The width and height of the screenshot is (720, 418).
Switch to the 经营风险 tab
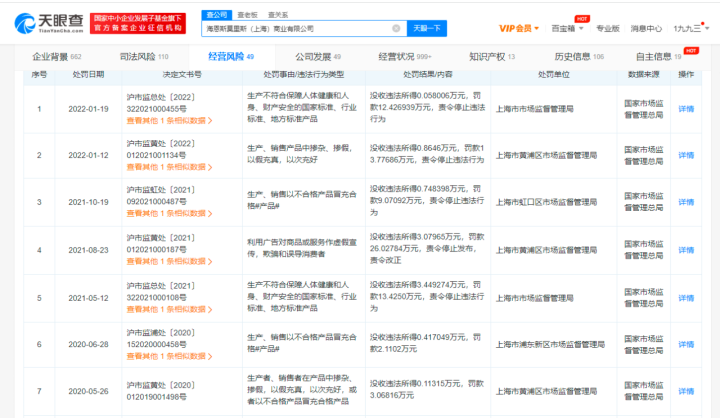coord(231,56)
